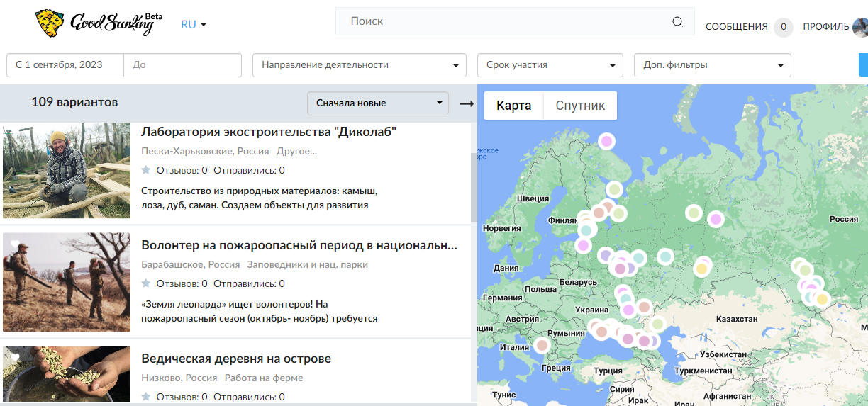Open the Лаборатория экостроительства "Диколаб" listing title
The height and width of the screenshot is (406, 868).
269,132
